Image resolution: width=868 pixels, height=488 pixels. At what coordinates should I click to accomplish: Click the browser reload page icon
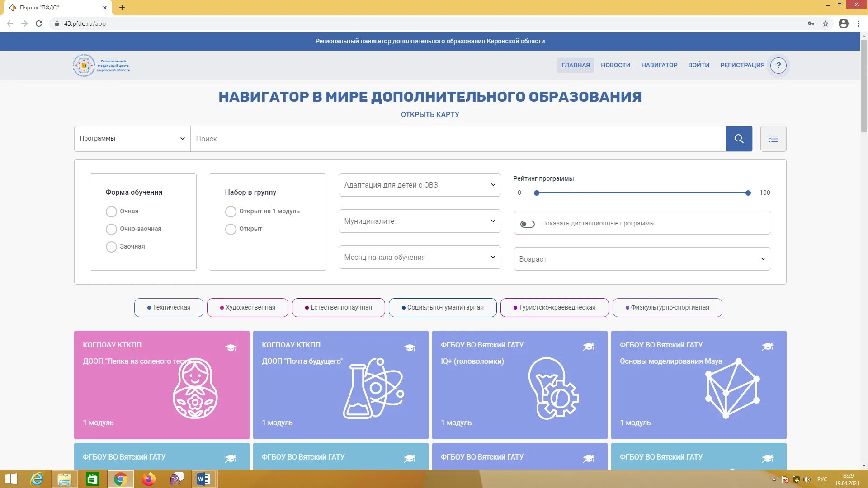[x=39, y=23]
